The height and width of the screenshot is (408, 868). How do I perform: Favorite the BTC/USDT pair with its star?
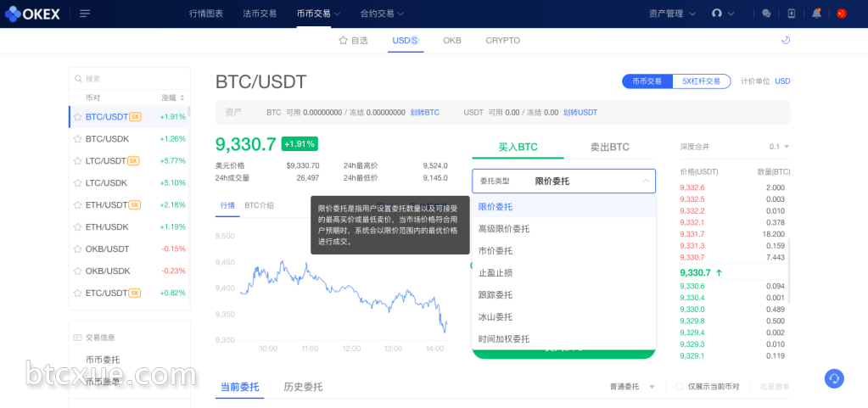(x=78, y=117)
